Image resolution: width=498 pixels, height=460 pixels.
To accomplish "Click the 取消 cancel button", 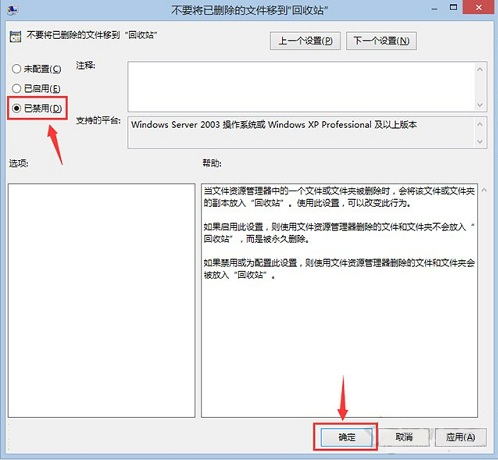I will (x=404, y=437).
